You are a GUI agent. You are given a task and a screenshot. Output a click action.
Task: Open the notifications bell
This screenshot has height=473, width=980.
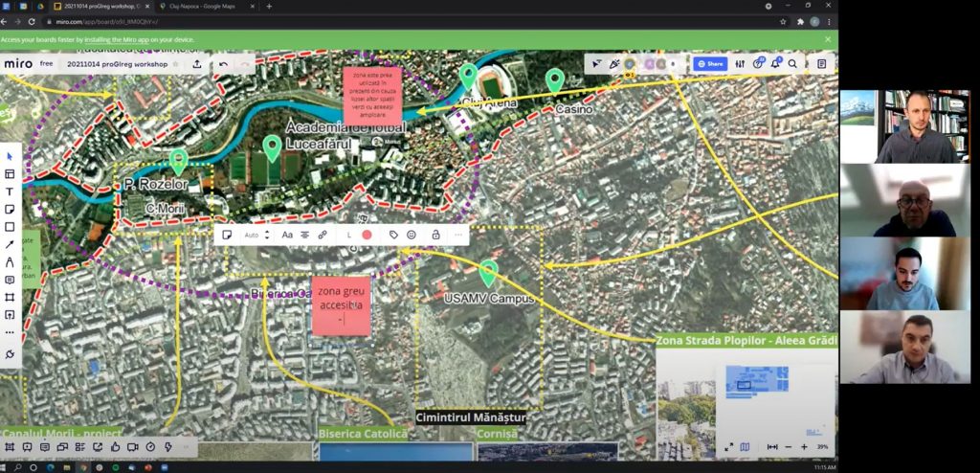[775, 64]
